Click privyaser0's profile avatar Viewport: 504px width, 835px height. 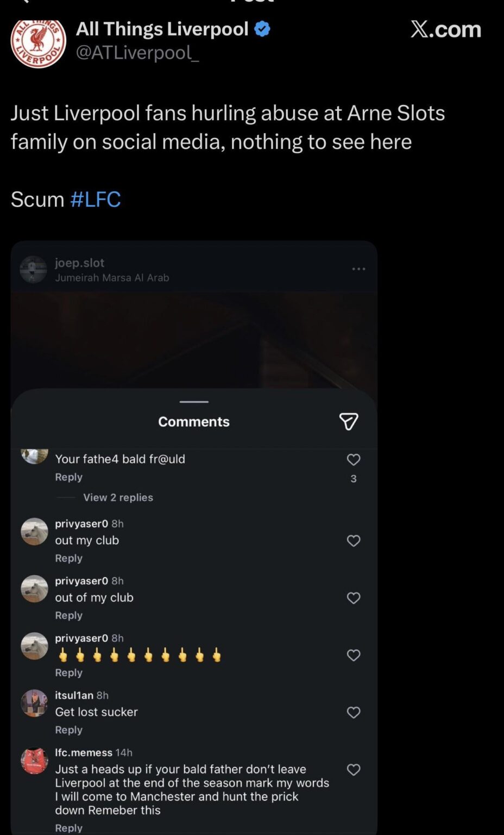coord(34,531)
